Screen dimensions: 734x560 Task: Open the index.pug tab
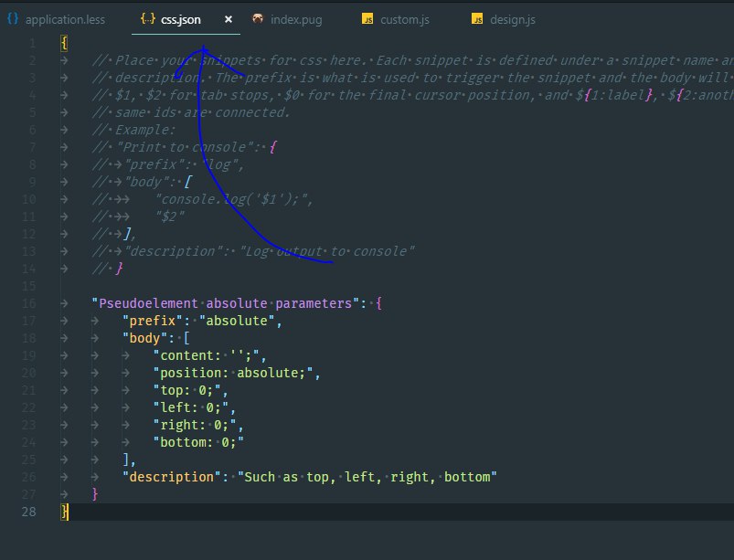[x=296, y=20]
